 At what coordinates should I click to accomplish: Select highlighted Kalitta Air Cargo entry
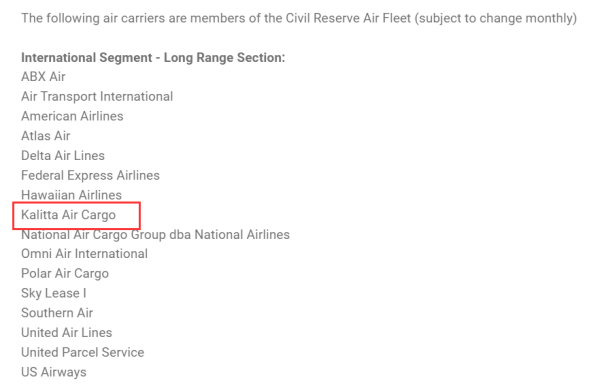click(68, 215)
